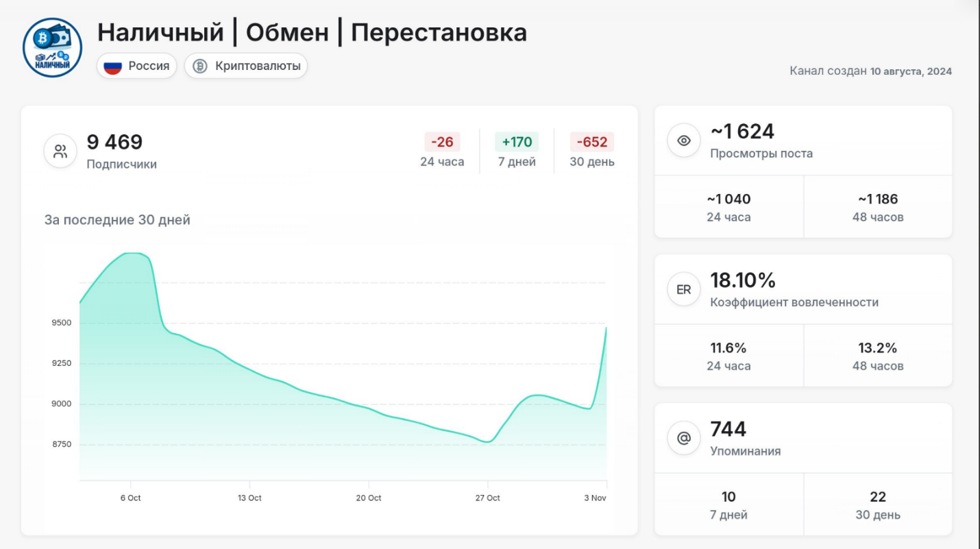
Task: Open the Криптовалюты category filter
Action: point(245,66)
